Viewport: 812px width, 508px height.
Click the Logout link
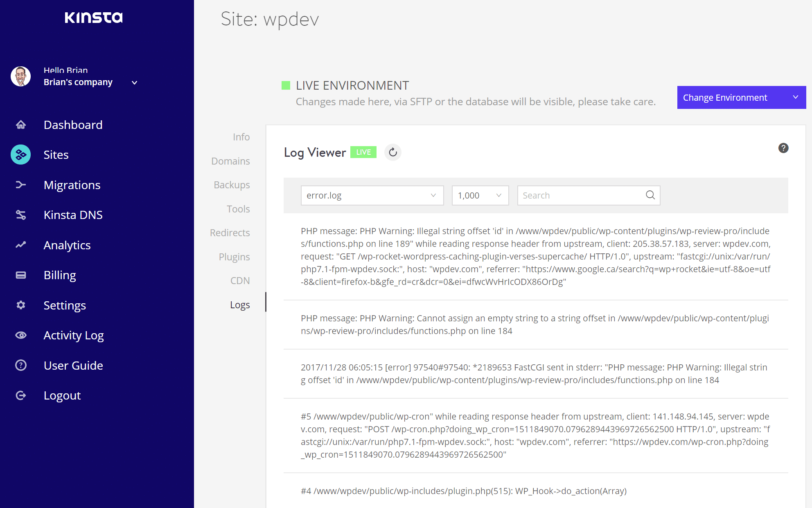[x=62, y=395]
